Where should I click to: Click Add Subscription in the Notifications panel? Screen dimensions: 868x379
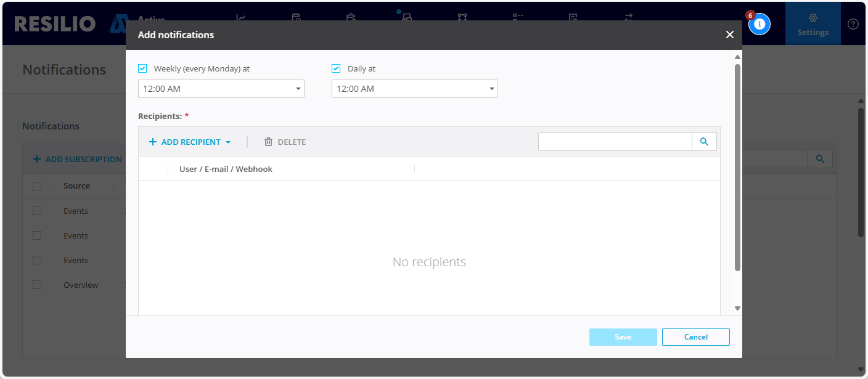78,158
